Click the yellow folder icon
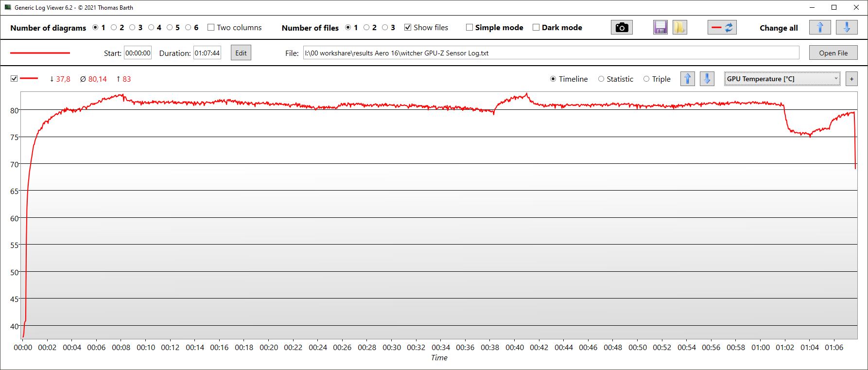The width and height of the screenshot is (868, 370). coord(679,27)
